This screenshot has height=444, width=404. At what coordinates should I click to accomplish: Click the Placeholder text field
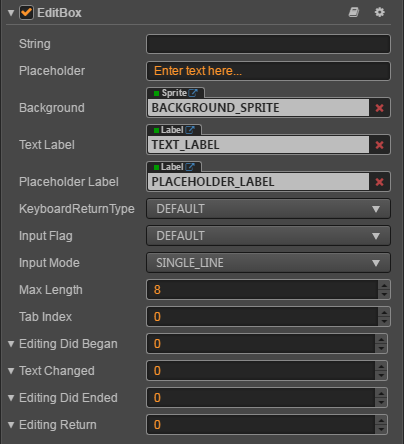pos(268,71)
